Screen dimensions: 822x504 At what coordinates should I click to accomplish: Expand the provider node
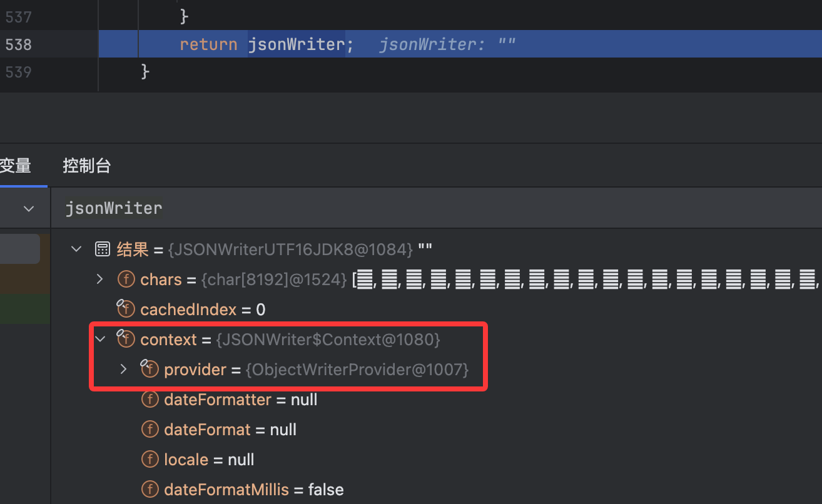click(124, 370)
